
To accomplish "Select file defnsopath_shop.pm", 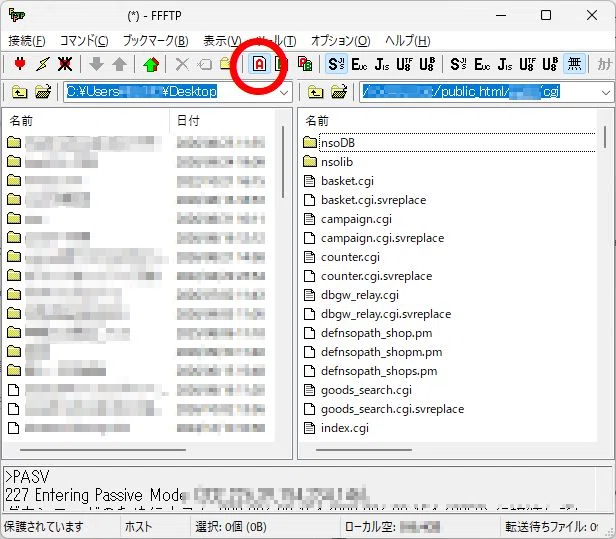I will [376, 333].
